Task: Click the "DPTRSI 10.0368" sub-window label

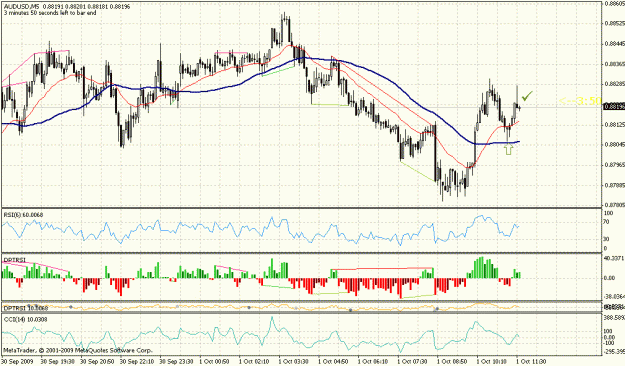Action: tap(26, 308)
